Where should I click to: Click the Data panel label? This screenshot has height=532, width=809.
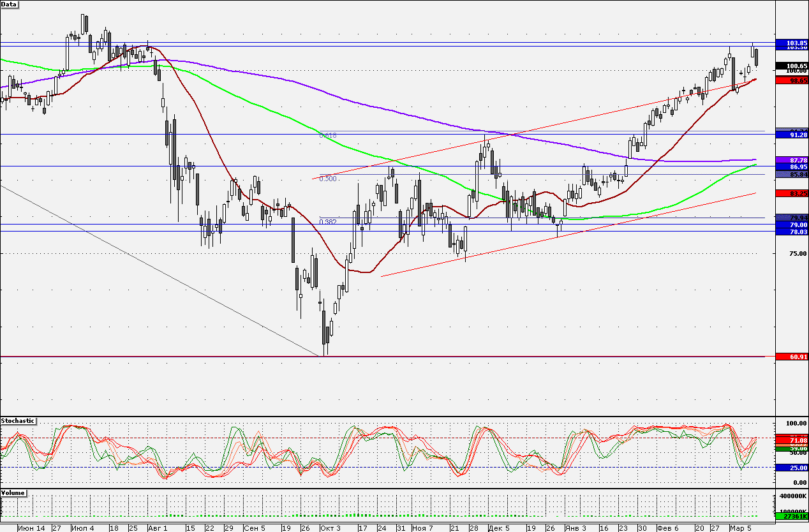(x=10, y=4)
